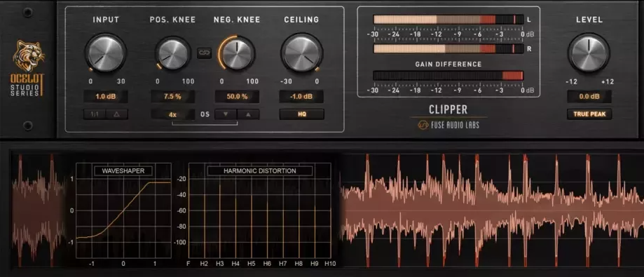This screenshot has height=277, width=644.
Task: Toggle the delta triangle listen button
Action: [x=116, y=114]
